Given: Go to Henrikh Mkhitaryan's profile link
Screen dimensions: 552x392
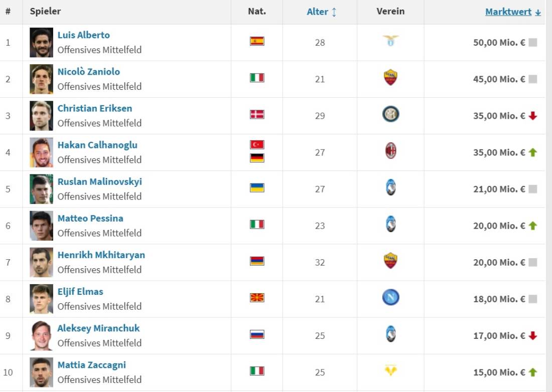Looking at the screenshot, I should pos(101,255).
